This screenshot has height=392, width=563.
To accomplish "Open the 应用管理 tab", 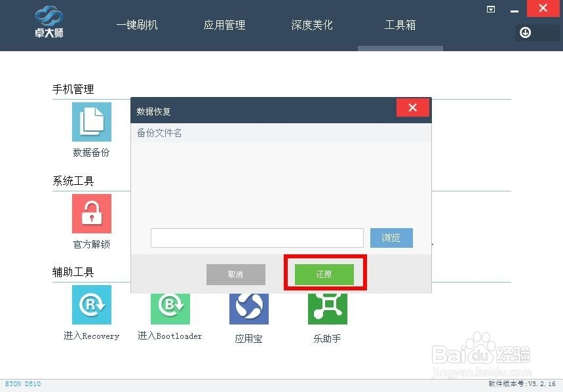I will coord(224,25).
